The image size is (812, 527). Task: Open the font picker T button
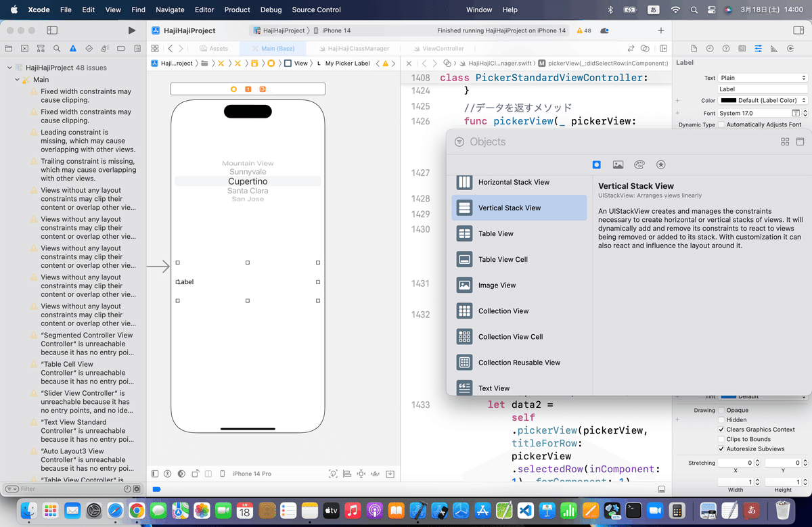796,113
